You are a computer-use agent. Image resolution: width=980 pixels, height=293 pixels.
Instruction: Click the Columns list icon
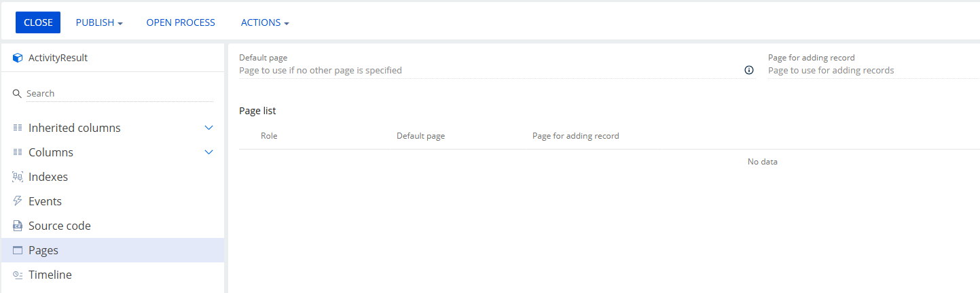pos(18,152)
